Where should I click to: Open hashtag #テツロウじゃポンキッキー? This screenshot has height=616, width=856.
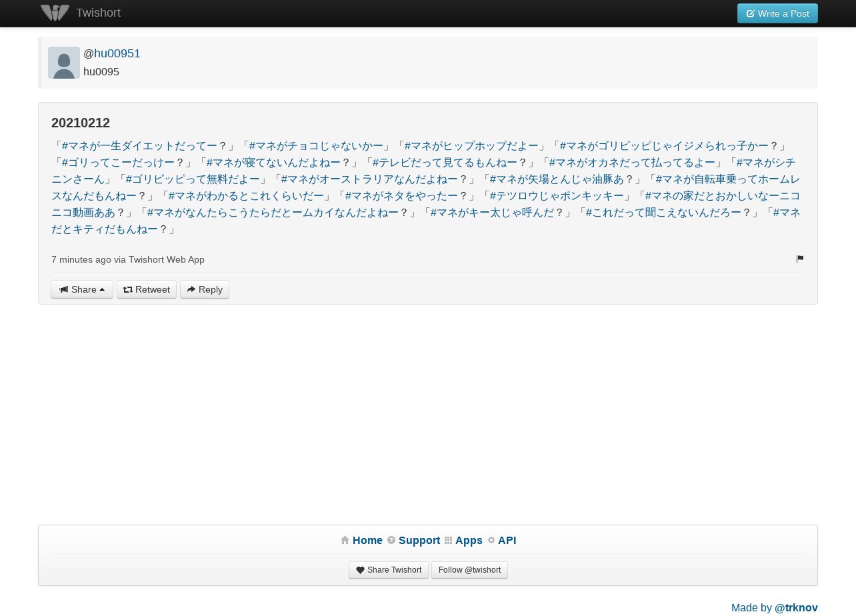click(557, 196)
